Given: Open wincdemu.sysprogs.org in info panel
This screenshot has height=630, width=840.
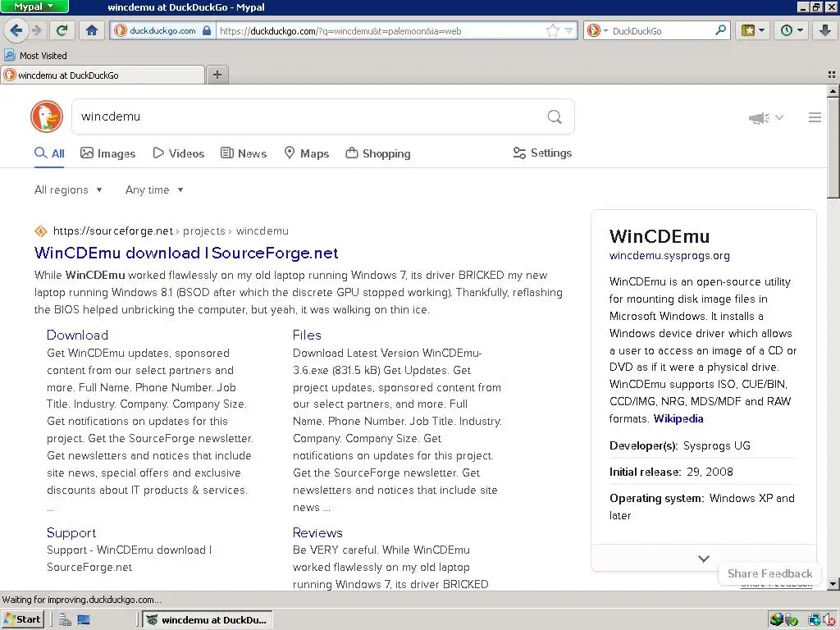Looking at the screenshot, I should click(669, 256).
